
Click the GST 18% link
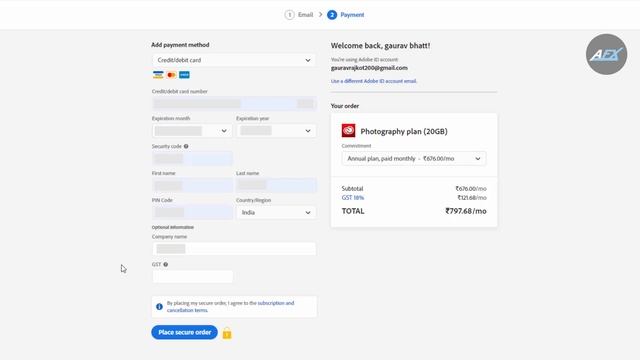click(x=353, y=198)
